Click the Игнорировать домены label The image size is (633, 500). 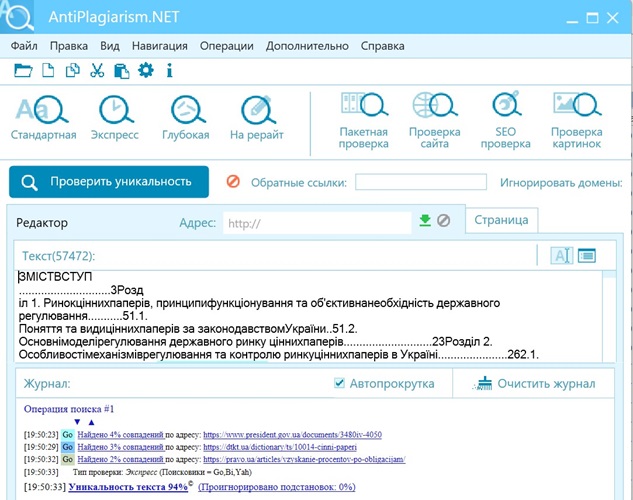[561, 182]
